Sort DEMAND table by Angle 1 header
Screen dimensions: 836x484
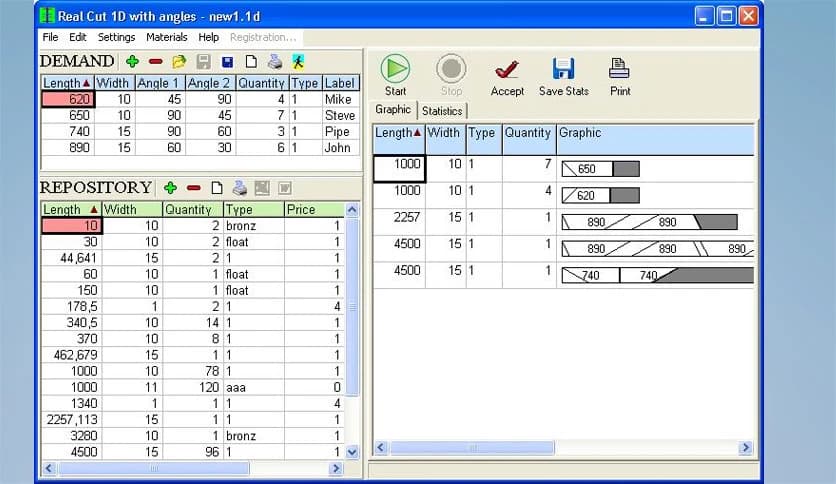[x=160, y=83]
